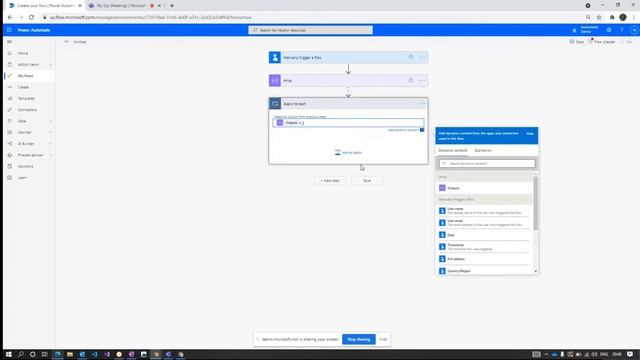Open Create in the sidebar

[23, 87]
